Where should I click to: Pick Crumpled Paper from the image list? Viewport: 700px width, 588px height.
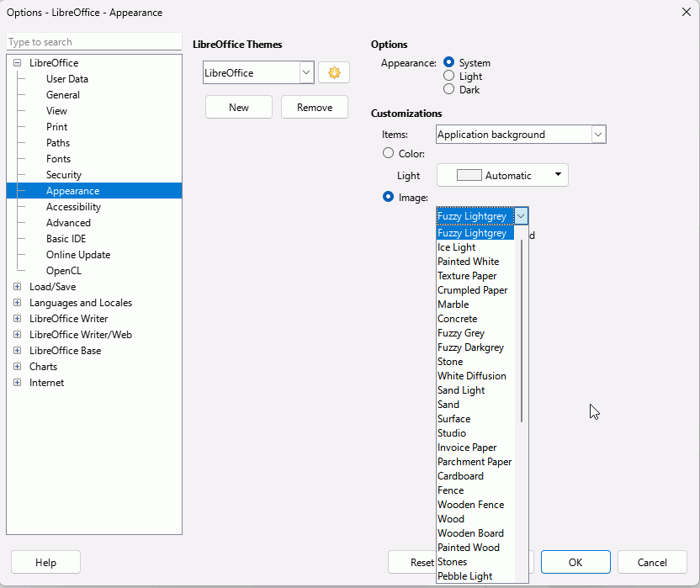475,290
